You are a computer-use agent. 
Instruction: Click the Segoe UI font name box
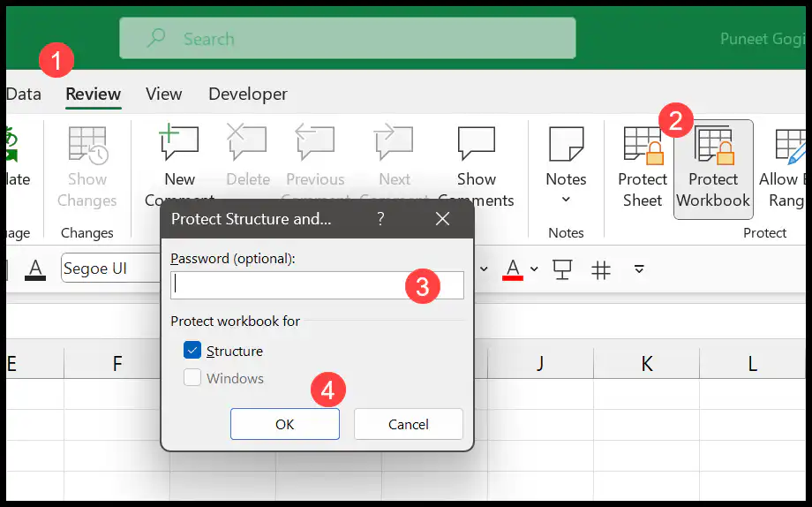click(111, 268)
